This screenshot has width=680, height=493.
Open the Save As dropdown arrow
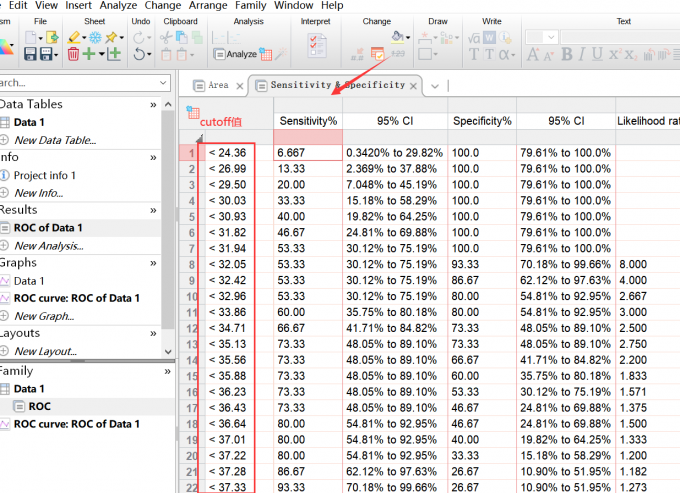pos(56,55)
